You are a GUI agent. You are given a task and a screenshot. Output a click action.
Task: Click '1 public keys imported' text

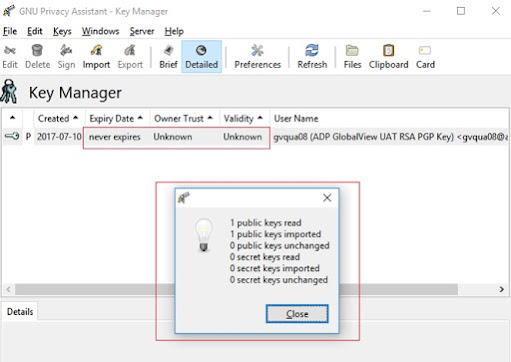(275, 234)
